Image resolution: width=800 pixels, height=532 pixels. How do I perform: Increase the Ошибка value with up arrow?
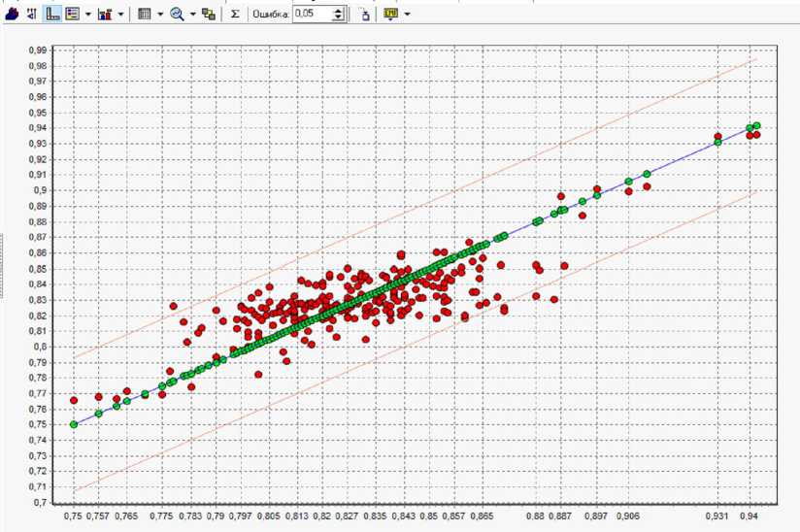pyautogui.click(x=337, y=11)
